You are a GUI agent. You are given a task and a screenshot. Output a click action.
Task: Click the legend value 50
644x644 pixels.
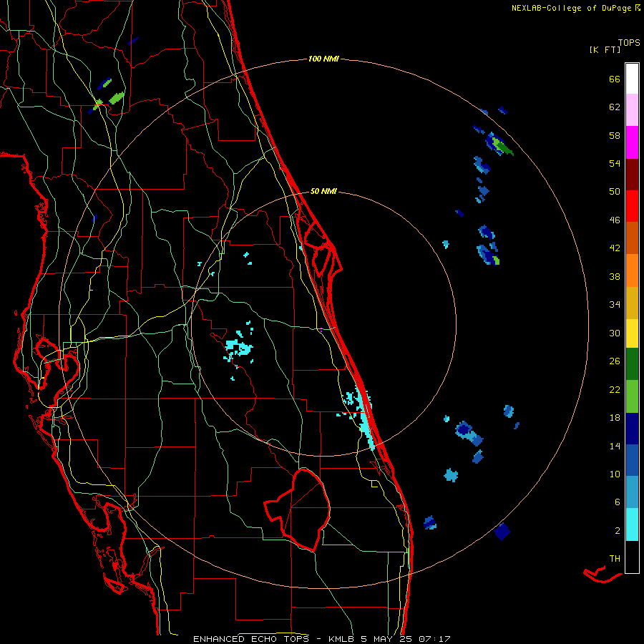click(x=615, y=191)
